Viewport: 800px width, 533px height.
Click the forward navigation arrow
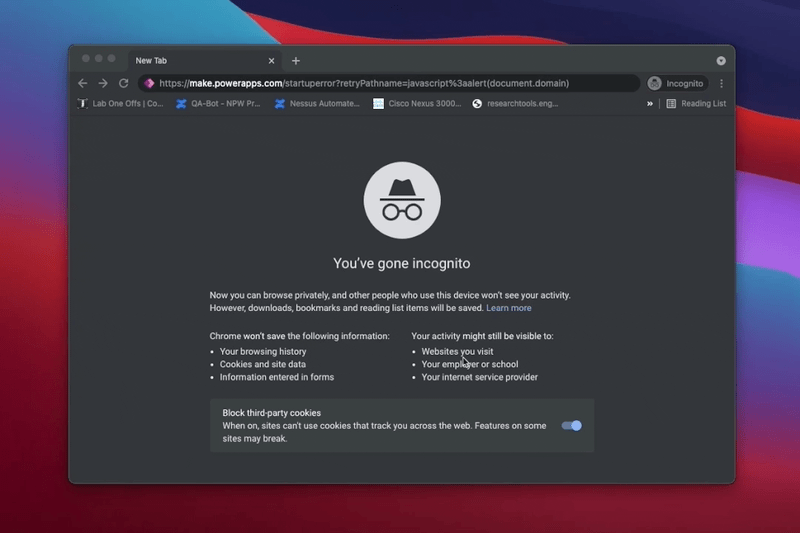(x=103, y=84)
